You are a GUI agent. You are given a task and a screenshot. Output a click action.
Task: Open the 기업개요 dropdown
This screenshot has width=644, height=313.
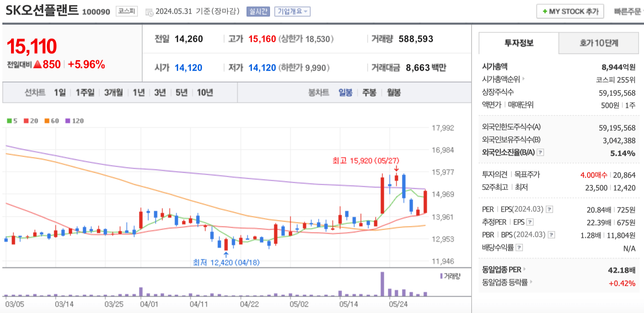(292, 11)
